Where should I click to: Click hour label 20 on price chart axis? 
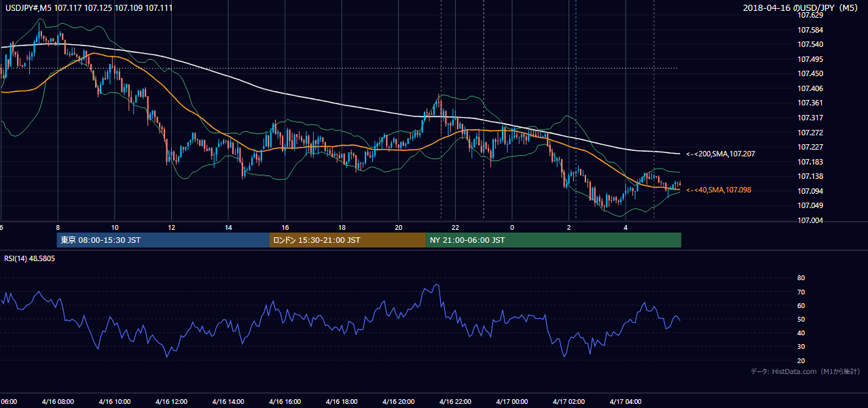(x=399, y=227)
